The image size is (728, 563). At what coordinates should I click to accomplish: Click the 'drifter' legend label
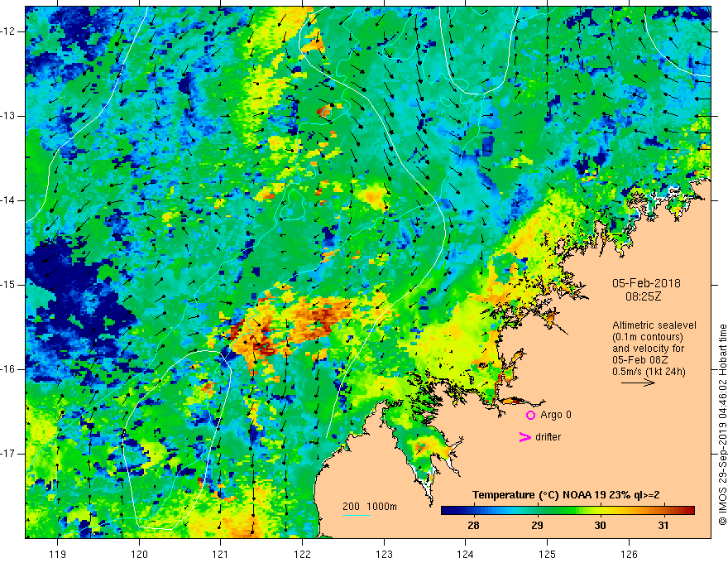pyautogui.click(x=548, y=437)
